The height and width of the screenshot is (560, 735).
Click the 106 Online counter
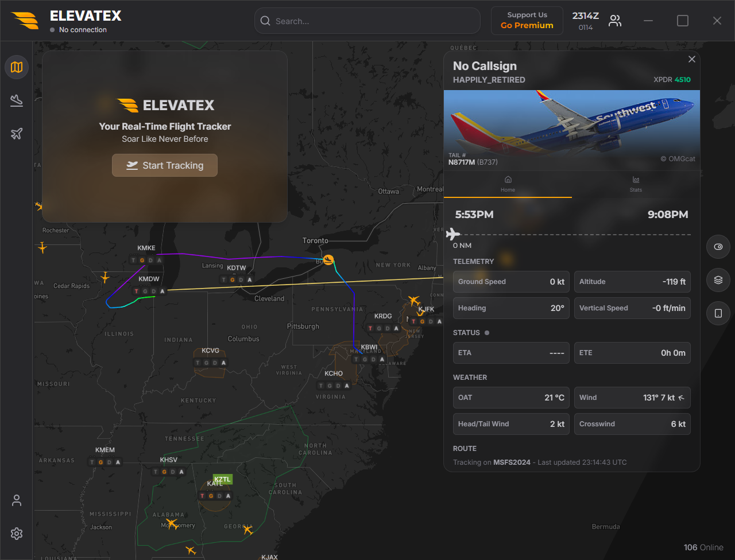pyautogui.click(x=703, y=547)
